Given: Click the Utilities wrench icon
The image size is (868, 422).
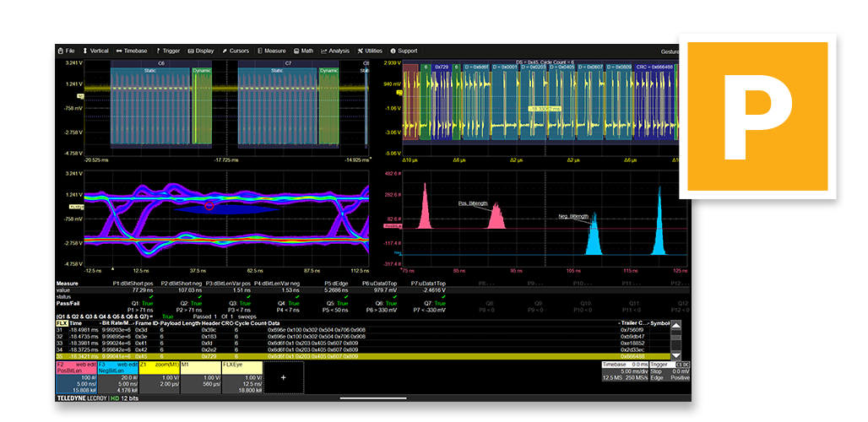Looking at the screenshot, I should click(361, 51).
